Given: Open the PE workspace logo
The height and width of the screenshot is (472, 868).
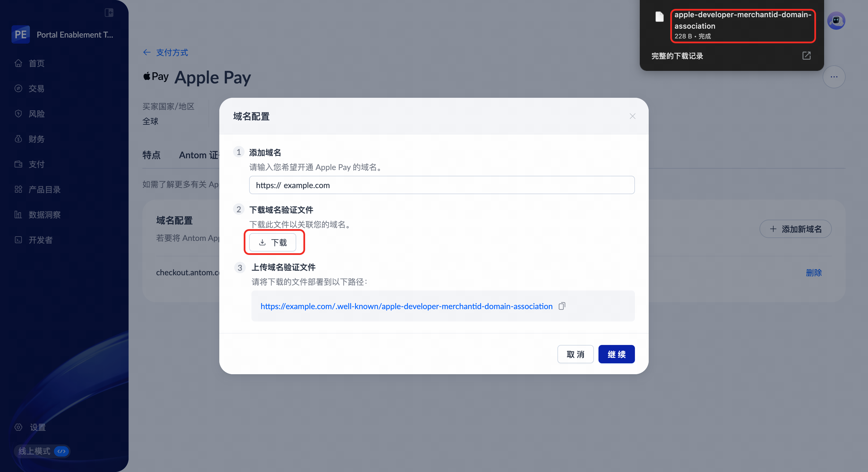Looking at the screenshot, I should (x=21, y=35).
